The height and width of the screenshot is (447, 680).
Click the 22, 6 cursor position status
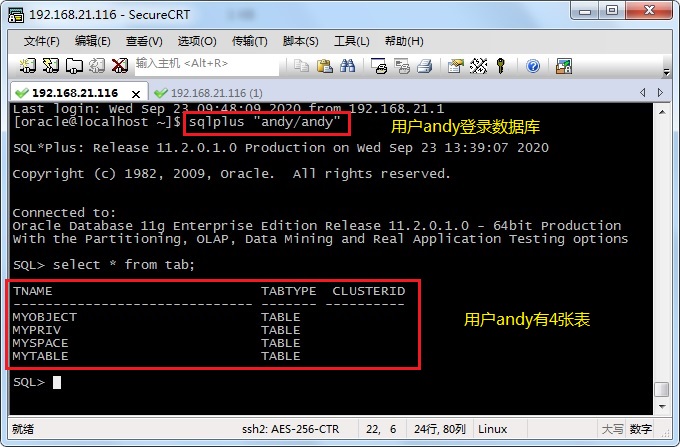pos(381,429)
